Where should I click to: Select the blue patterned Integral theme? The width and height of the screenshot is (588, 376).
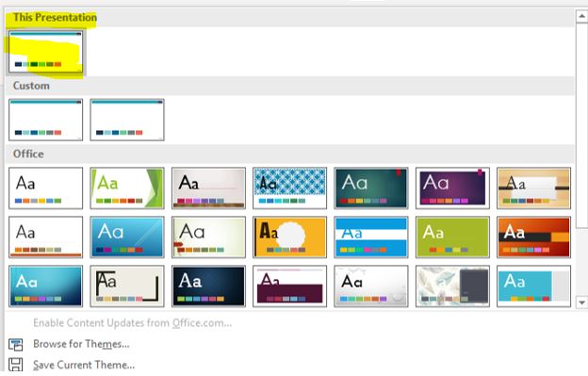tap(290, 188)
